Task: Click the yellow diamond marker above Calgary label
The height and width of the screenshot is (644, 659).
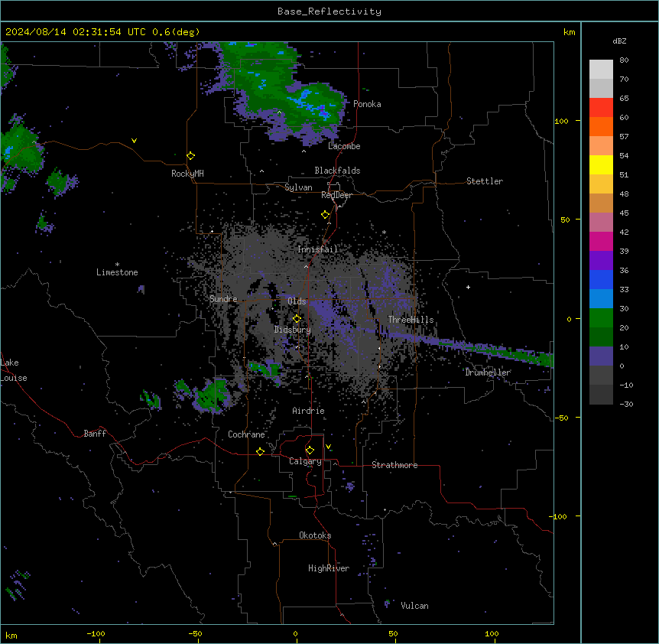Action: click(310, 450)
